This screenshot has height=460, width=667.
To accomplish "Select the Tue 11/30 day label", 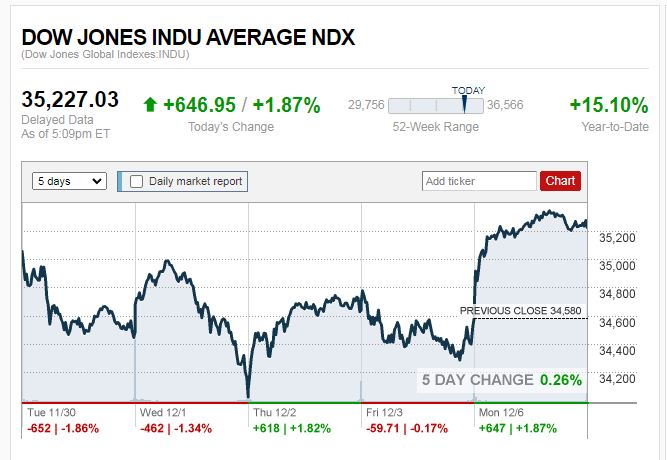I will 51,412.
